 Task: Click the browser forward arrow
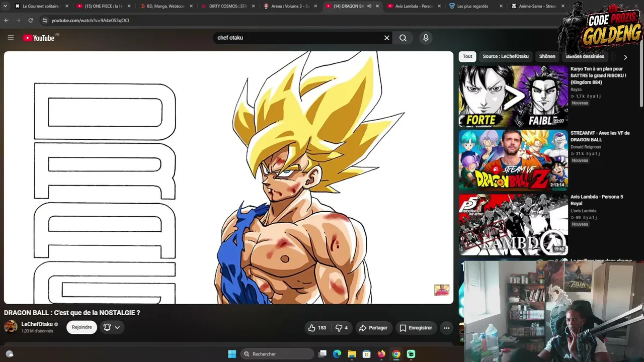pos(19,20)
